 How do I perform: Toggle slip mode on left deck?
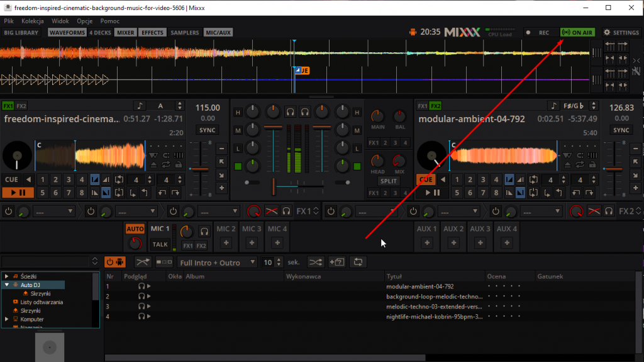[x=153, y=156]
